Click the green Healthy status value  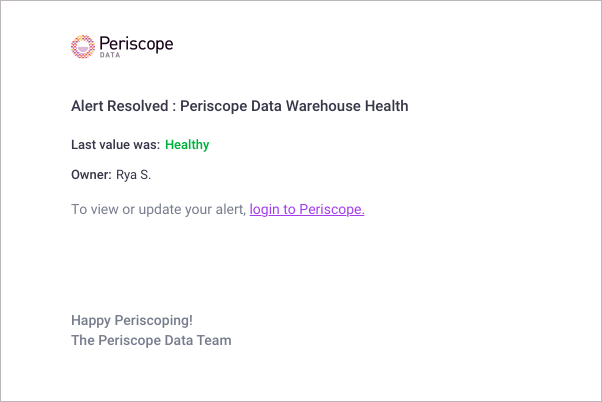(x=187, y=145)
